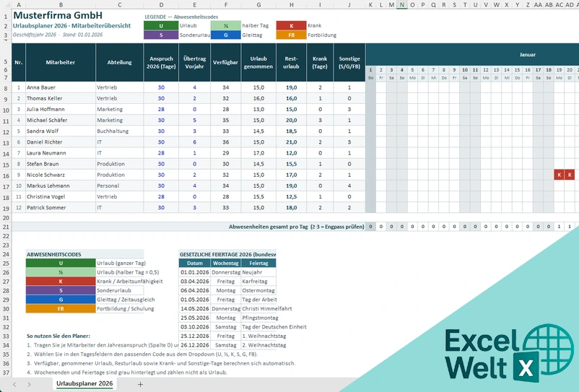This screenshot has height=392, width=579.
Task: Click the Tag der Deutschen Einheit cell
Action: click(x=274, y=327)
